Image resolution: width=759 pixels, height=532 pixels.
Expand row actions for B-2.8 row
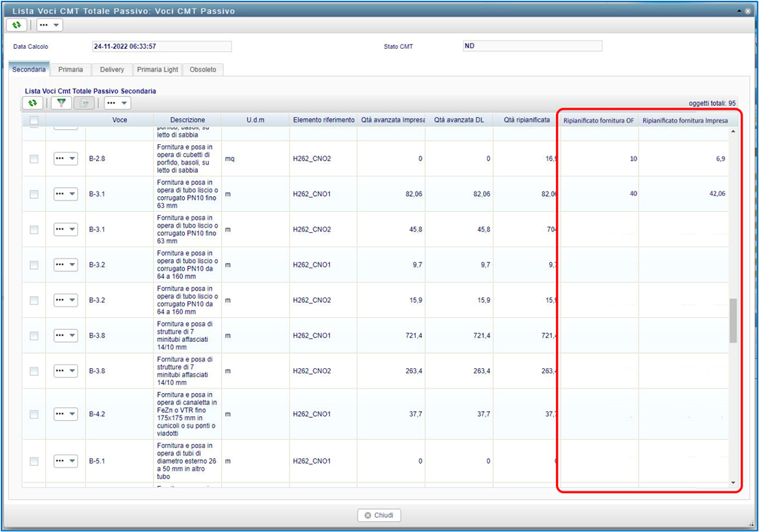click(x=65, y=159)
